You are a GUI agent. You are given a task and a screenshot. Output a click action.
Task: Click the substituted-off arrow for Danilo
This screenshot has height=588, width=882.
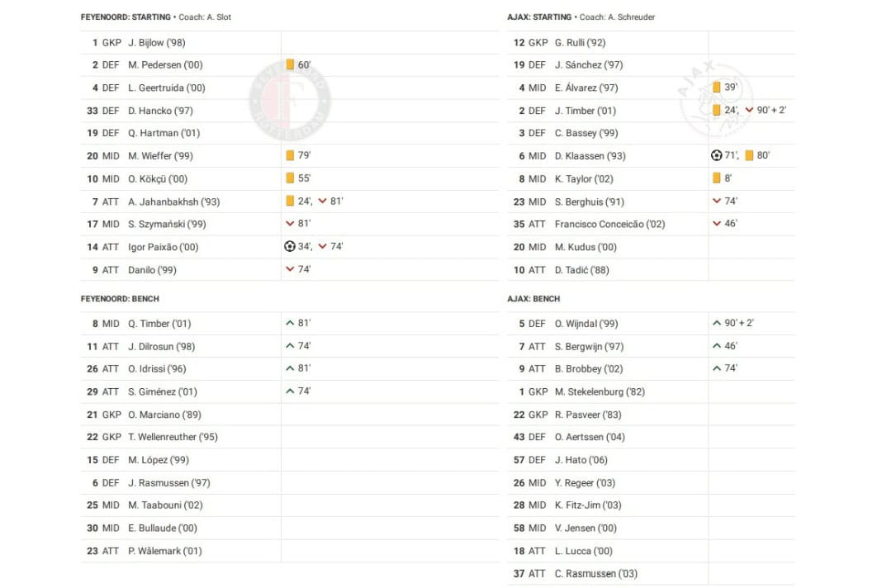point(290,269)
